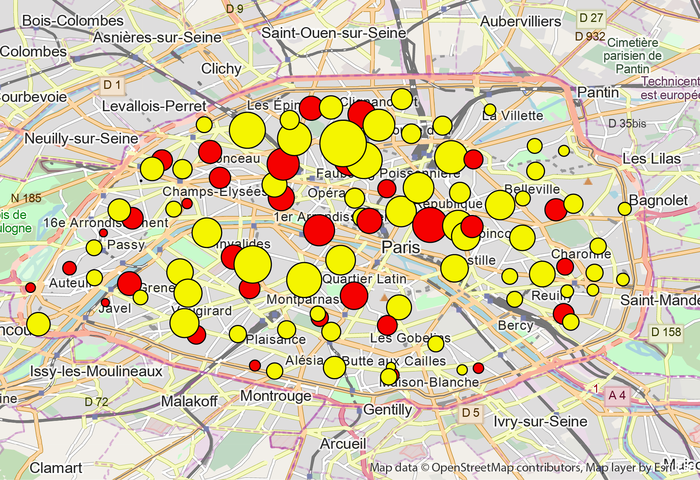This screenshot has height=480, width=700.
Task: Click the Bois-Colombes label
Action: [x=73, y=21]
